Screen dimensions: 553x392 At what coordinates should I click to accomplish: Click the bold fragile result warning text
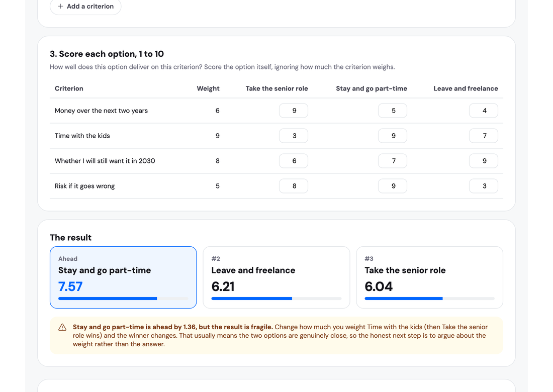click(173, 327)
